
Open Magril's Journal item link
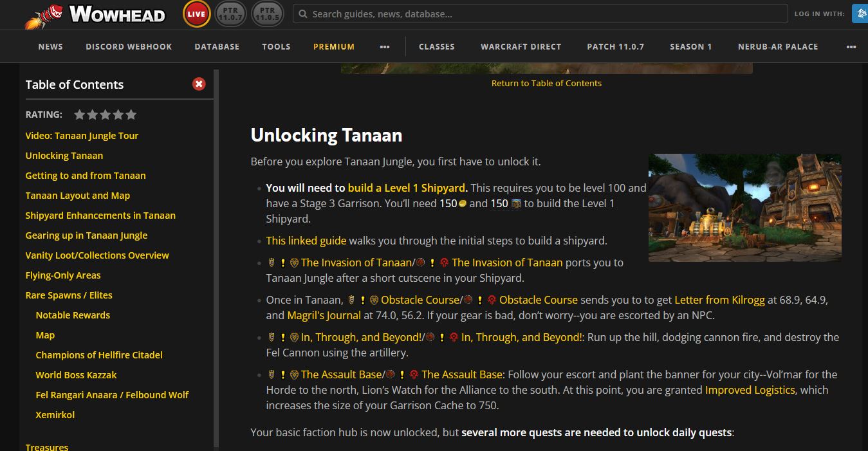coord(324,315)
